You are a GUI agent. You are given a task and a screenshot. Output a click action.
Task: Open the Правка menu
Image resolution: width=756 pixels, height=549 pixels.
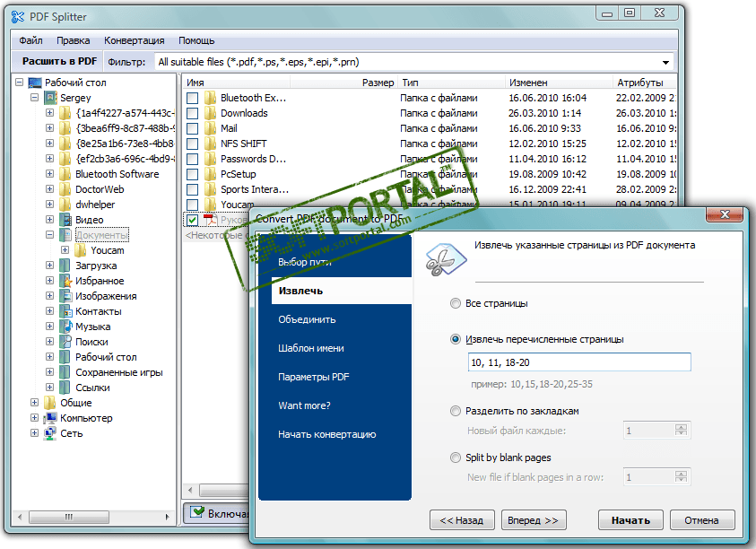pos(74,40)
